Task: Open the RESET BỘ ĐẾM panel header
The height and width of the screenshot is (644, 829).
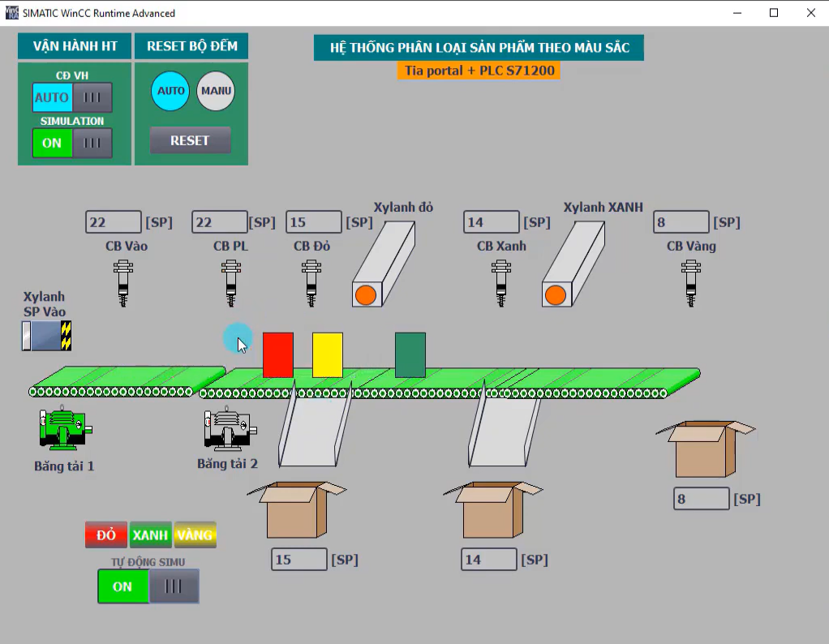Action: (x=191, y=46)
